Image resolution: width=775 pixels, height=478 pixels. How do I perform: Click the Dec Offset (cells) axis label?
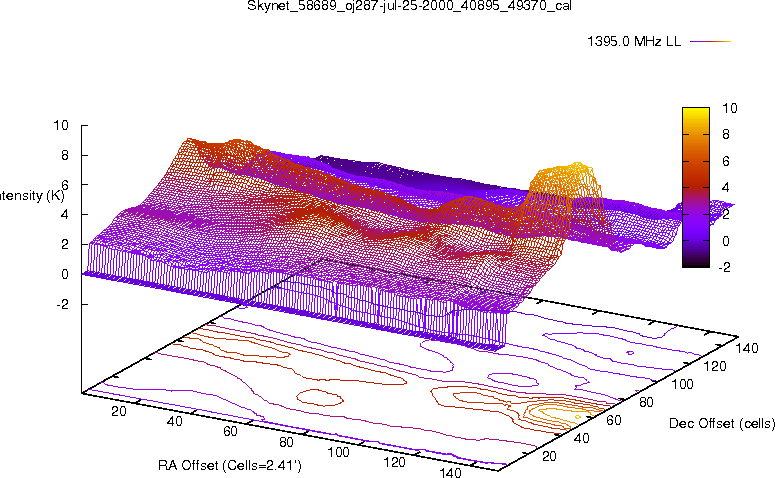[x=722, y=424]
